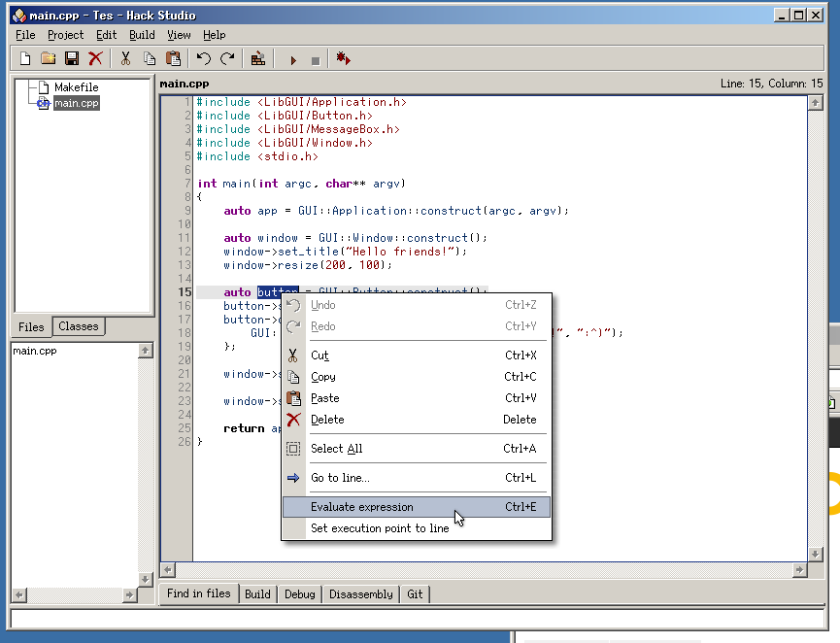The height and width of the screenshot is (643, 840).
Task: Choose Set execution point to line
Action: point(417,528)
